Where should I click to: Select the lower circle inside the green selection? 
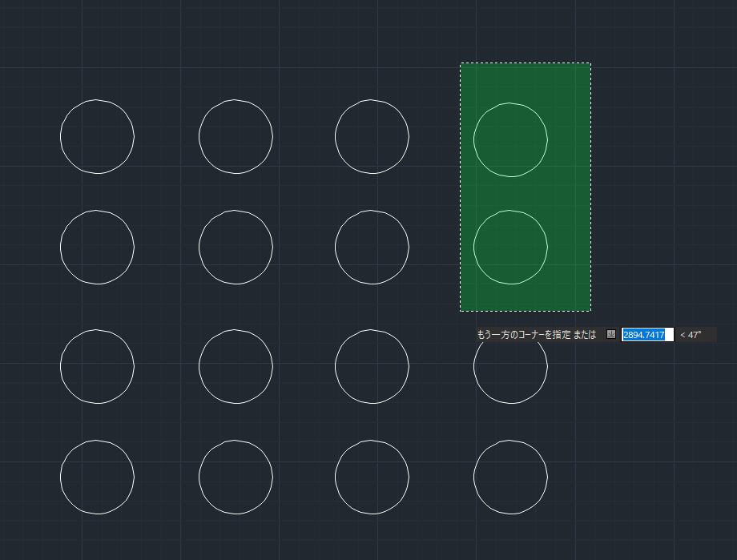click(511, 247)
